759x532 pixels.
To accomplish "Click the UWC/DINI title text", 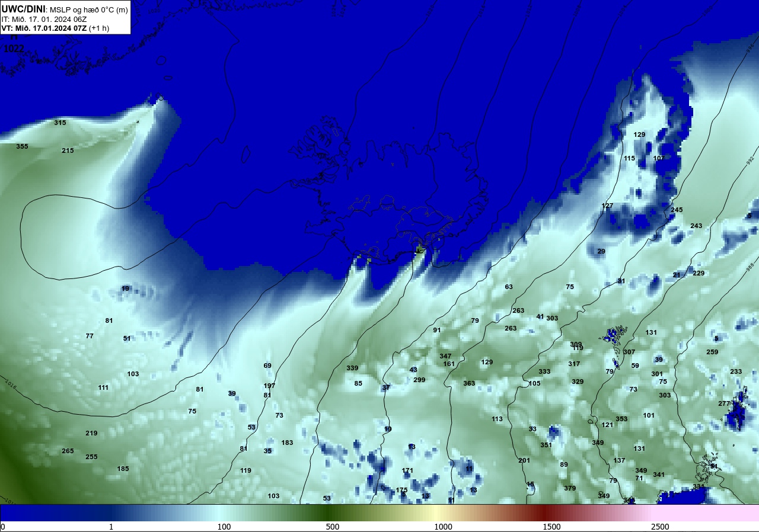I will pyautogui.click(x=23, y=9).
